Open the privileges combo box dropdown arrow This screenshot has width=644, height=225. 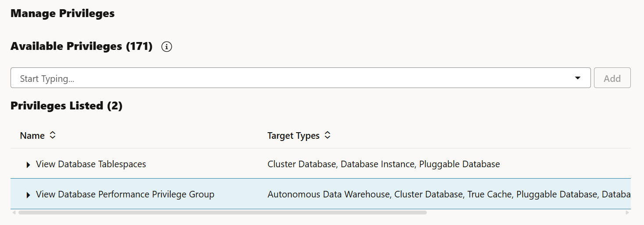[577, 78]
